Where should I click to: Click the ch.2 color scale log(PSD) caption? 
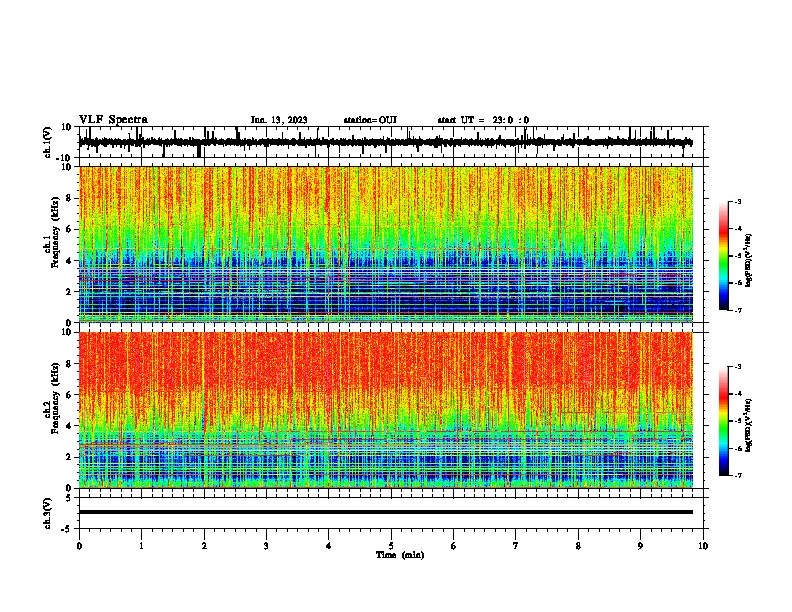(x=749, y=426)
